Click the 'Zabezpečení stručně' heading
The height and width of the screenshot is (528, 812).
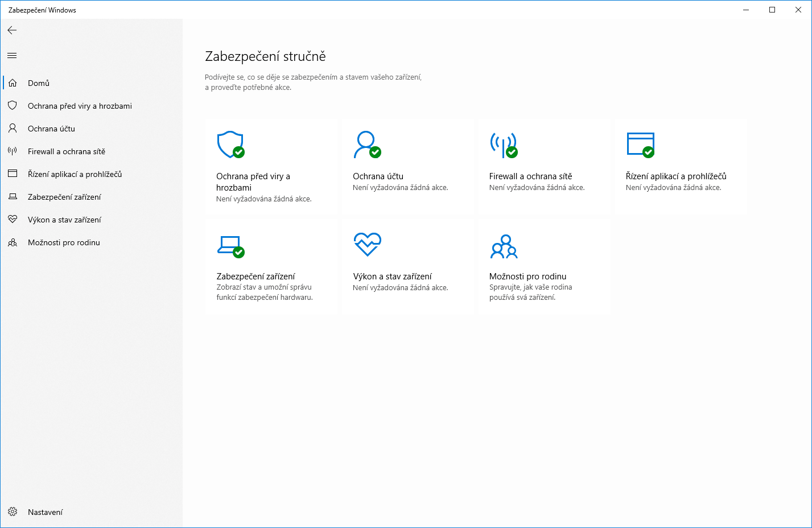tap(265, 56)
